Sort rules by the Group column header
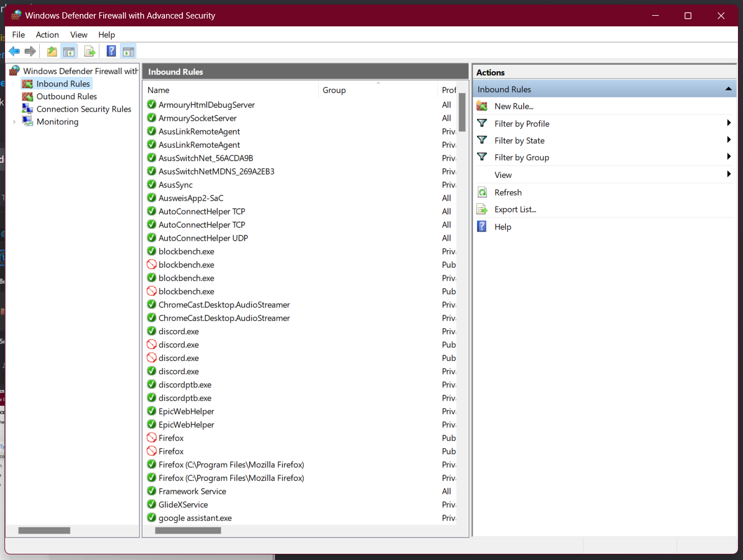The image size is (743, 560). [334, 90]
